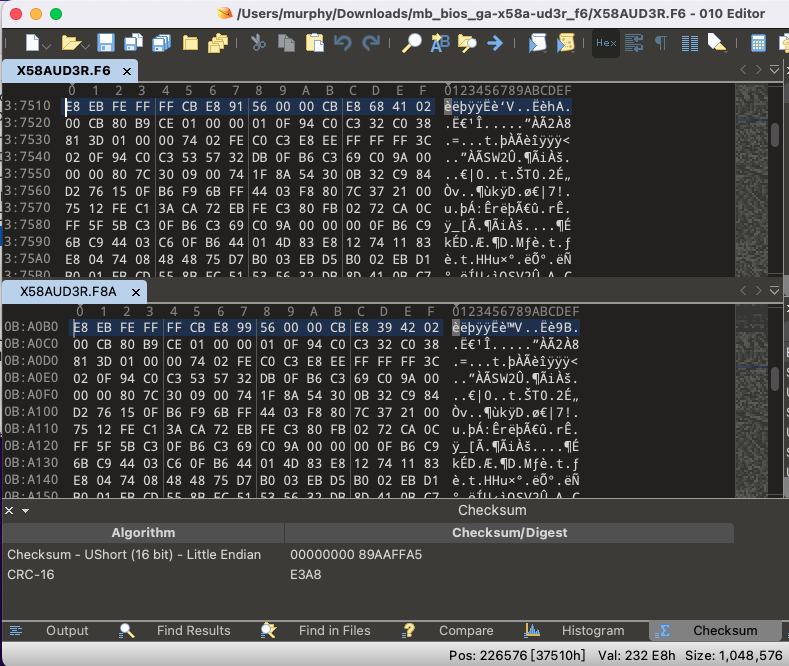
Task: Click the Algorithm column header
Action: pyautogui.click(x=143, y=533)
